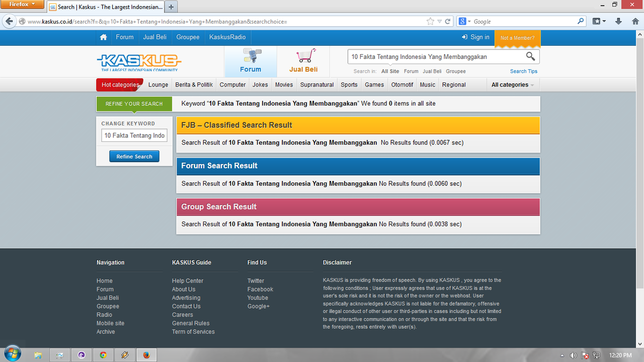The width and height of the screenshot is (644, 362).
Task: Open the File Explorer taskbar icon
Action: tap(38, 355)
